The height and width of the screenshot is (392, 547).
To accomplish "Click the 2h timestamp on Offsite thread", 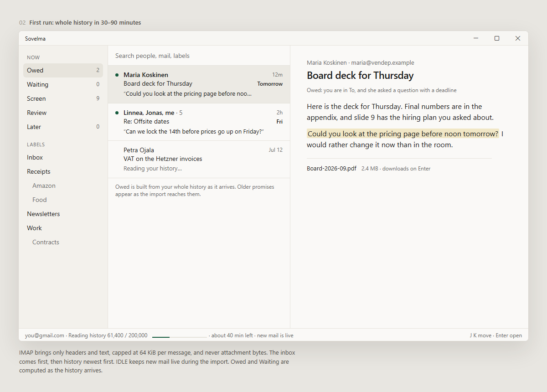I will (x=279, y=113).
